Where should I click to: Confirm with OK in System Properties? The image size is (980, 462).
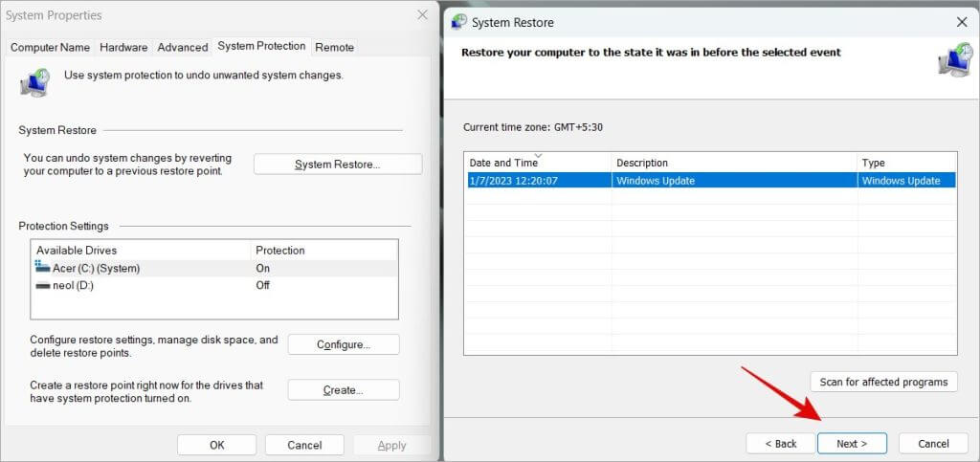pos(216,445)
